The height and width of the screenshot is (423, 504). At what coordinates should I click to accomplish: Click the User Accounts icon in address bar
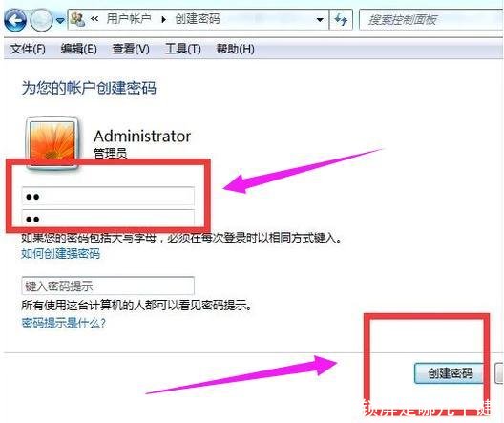point(77,20)
